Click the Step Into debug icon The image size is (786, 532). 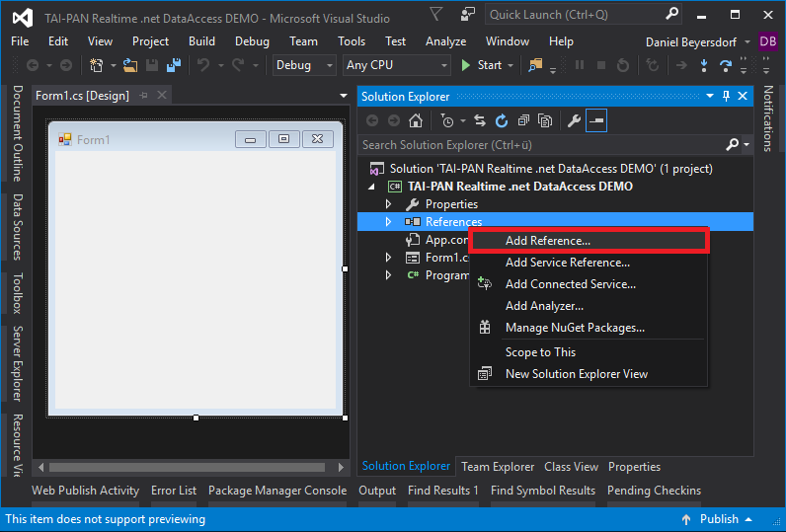coord(704,65)
